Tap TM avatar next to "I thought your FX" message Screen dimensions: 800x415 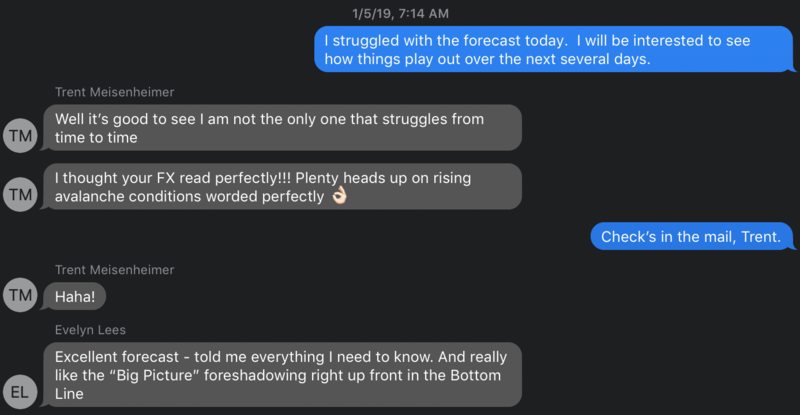(20, 195)
